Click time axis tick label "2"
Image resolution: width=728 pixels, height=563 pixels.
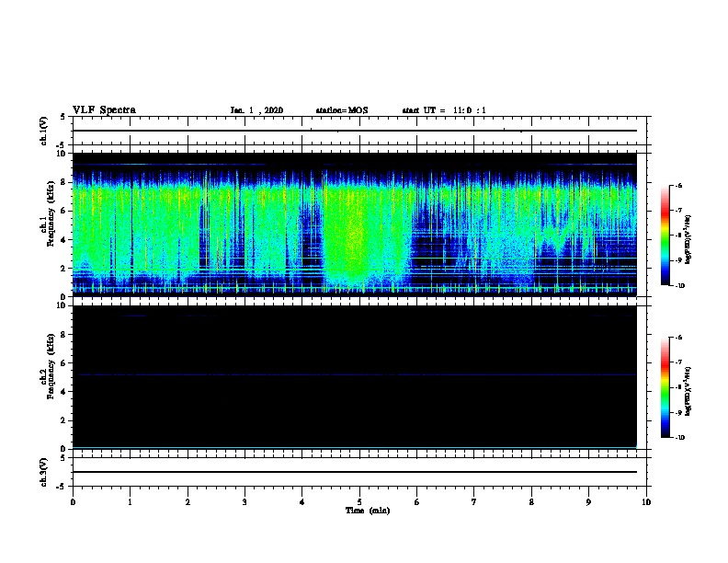pos(188,502)
